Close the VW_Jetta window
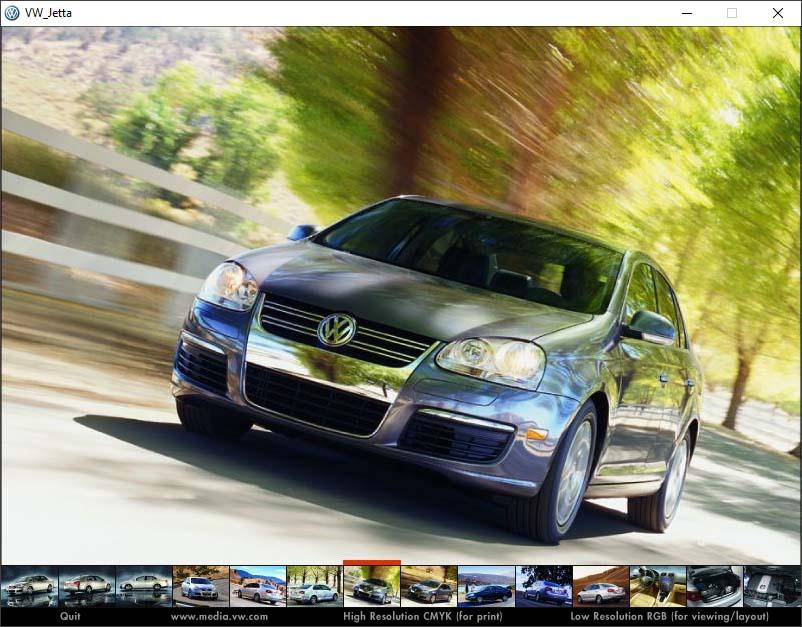This screenshot has width=802, height=627. pos(778,13)
